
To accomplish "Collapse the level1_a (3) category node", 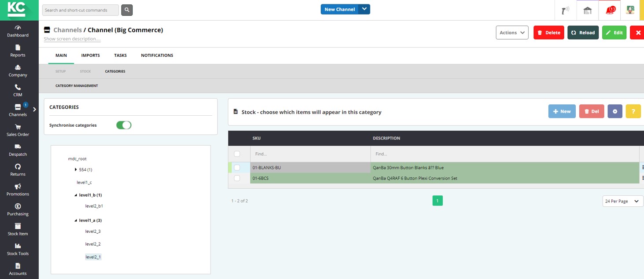I will coord(76,220).
